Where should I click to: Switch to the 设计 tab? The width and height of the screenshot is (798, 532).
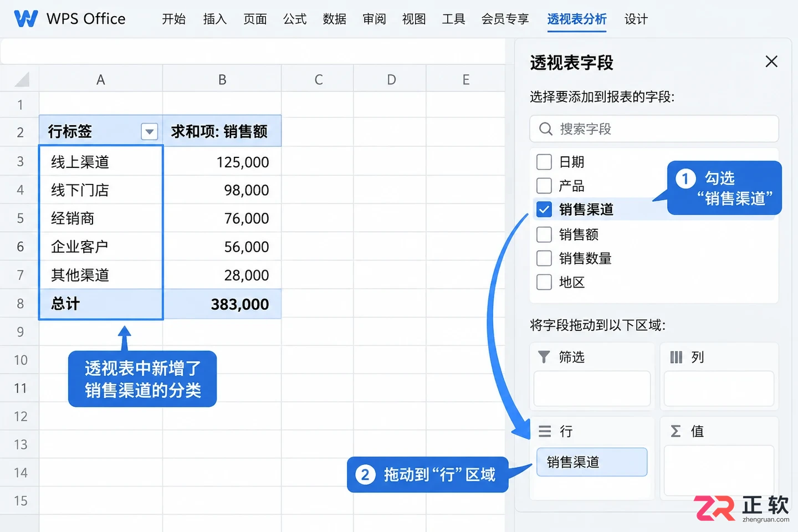(636, 19)
